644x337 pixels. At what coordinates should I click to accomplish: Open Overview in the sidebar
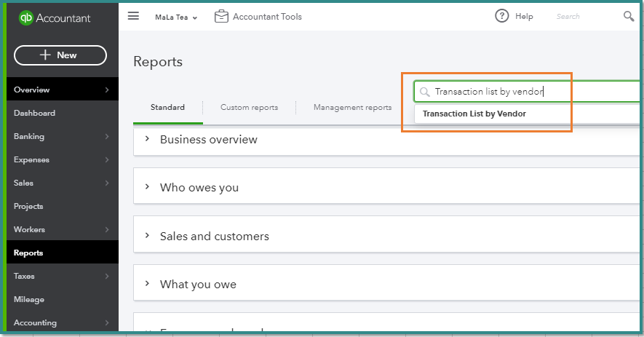coord(63,90)
